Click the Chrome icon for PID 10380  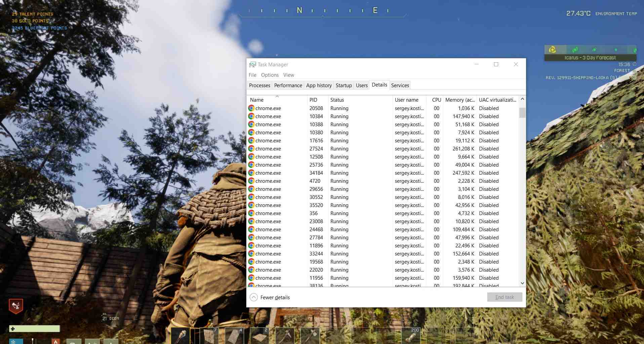click(x=251, y=132)
